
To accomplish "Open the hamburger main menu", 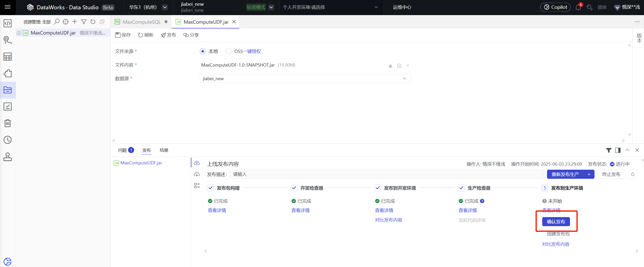I will point(8,7).
